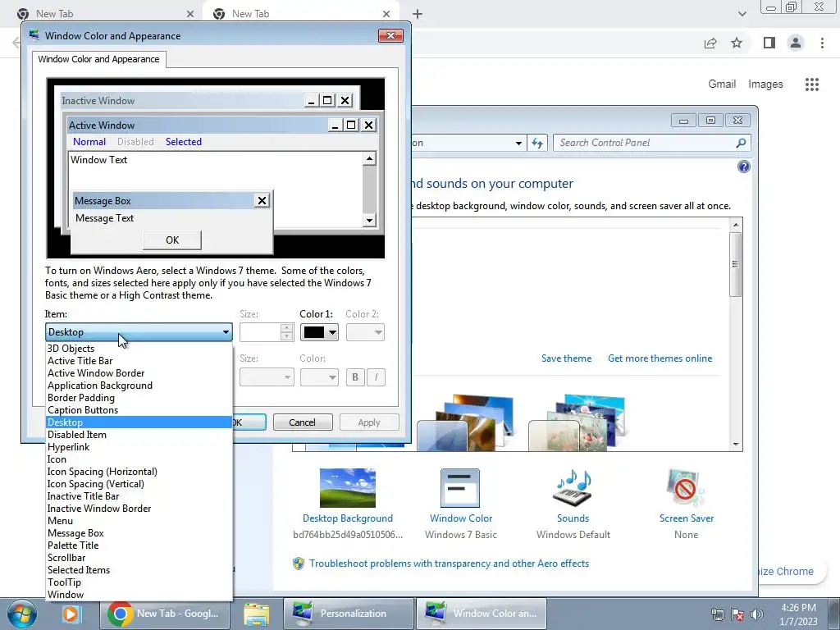This screenshot has width=840, height=630.
Task: Open Troubleshoot transparency and Aero effects link
Action: [x=449, y=564]
